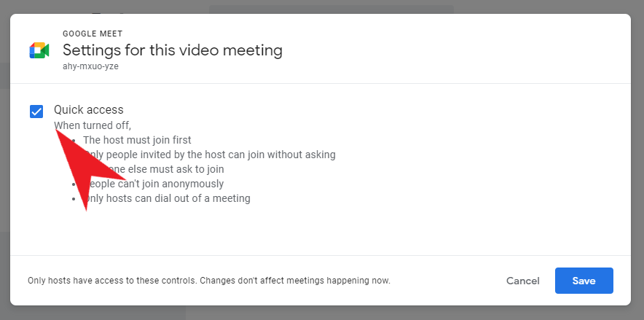Screen dimensions: 644x320
Task: Uncheck the Quick access checkbox
Action: 36,112
